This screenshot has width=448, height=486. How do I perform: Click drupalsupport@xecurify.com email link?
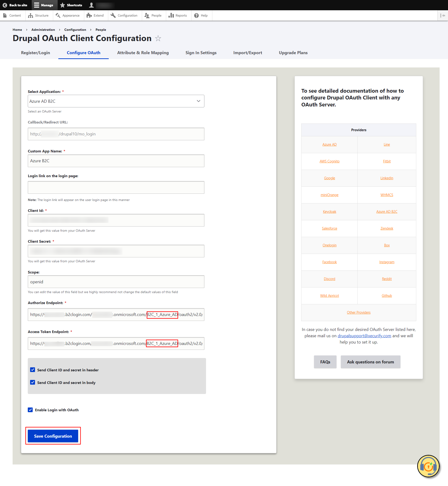[x=364, y=336]
